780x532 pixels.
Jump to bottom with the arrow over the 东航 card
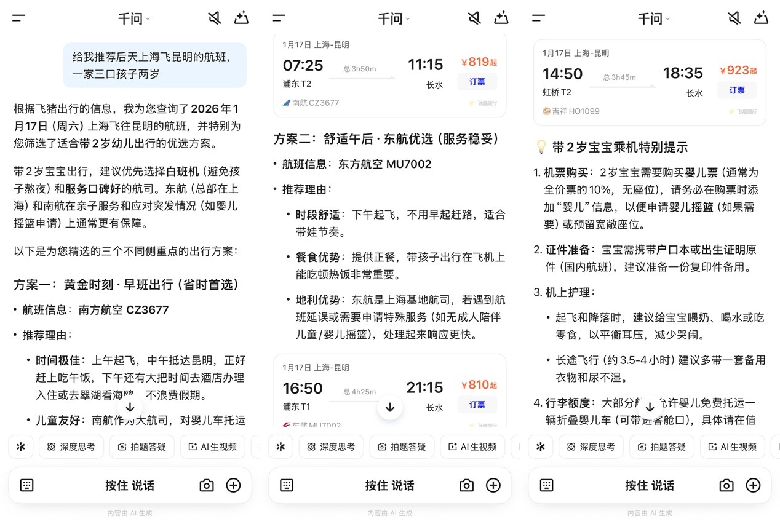click(x=390, y=407)
